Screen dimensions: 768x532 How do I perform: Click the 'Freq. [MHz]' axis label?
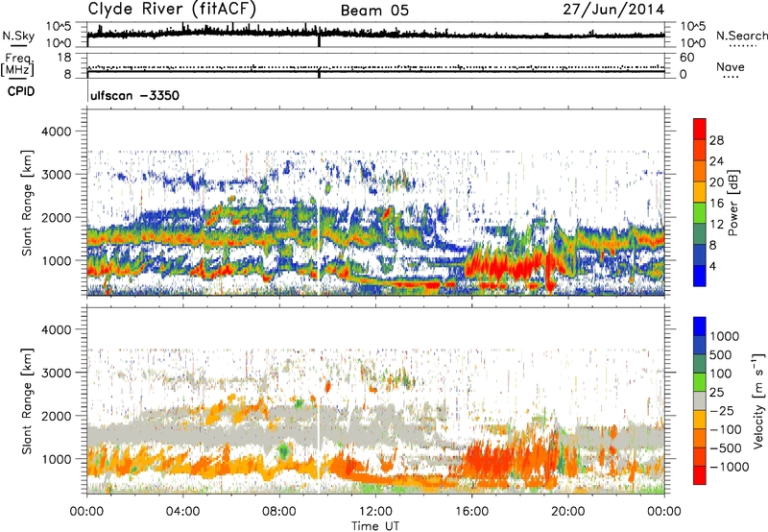click(x=18, y=65)
